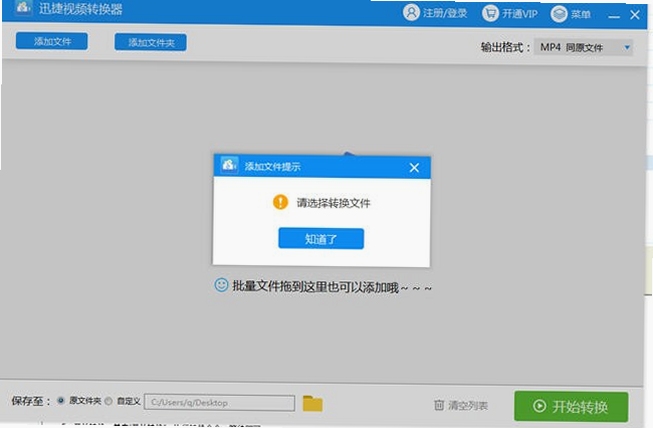Click the smiley face hint icon
The image size is (653, 428).
coord(221,285)
